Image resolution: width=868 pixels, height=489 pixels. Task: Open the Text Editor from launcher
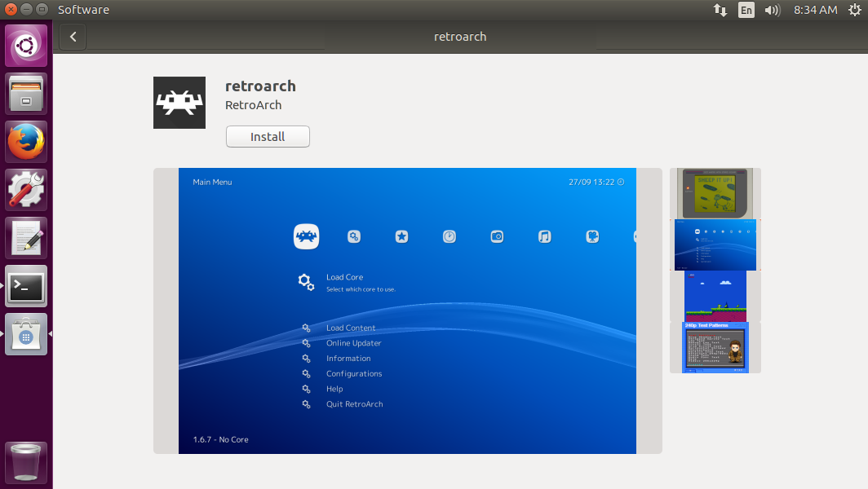click(26, 238)
